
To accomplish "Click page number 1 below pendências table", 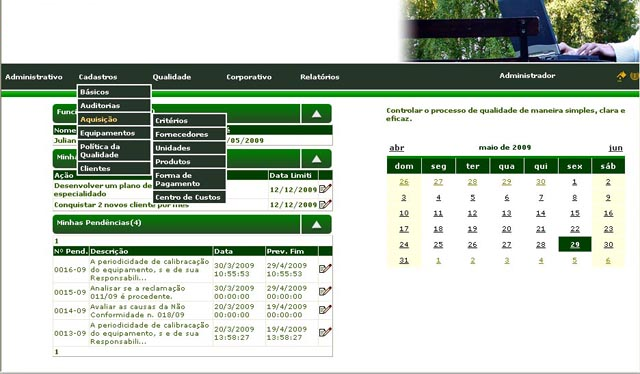I will 56,352.
